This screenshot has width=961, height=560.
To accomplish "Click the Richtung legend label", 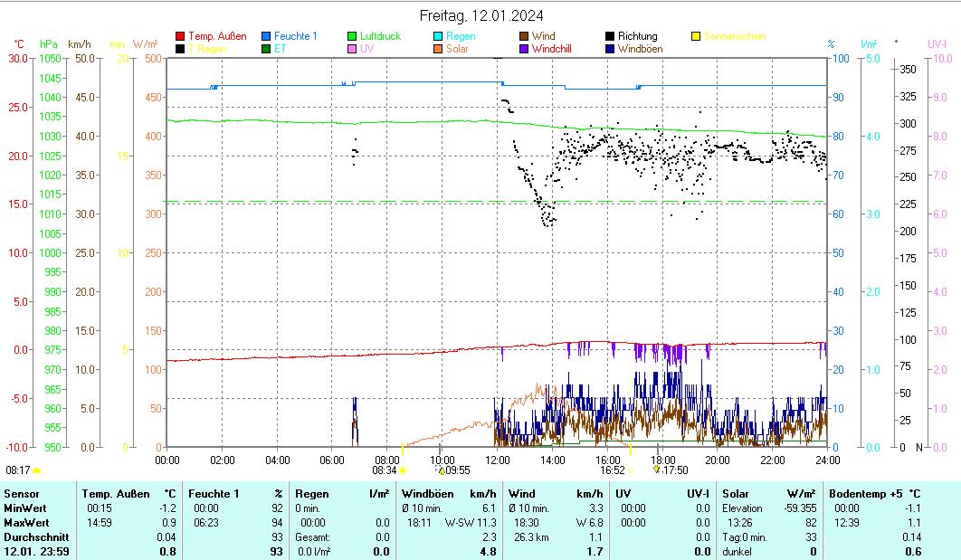I will pyautogui.click(x=637, y=36).
